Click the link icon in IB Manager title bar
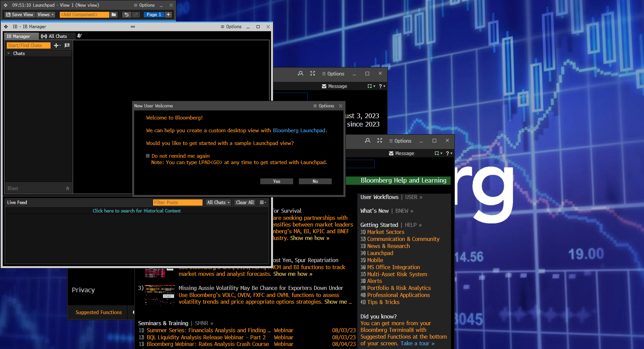The image size is (644, 349). point(133,27)
